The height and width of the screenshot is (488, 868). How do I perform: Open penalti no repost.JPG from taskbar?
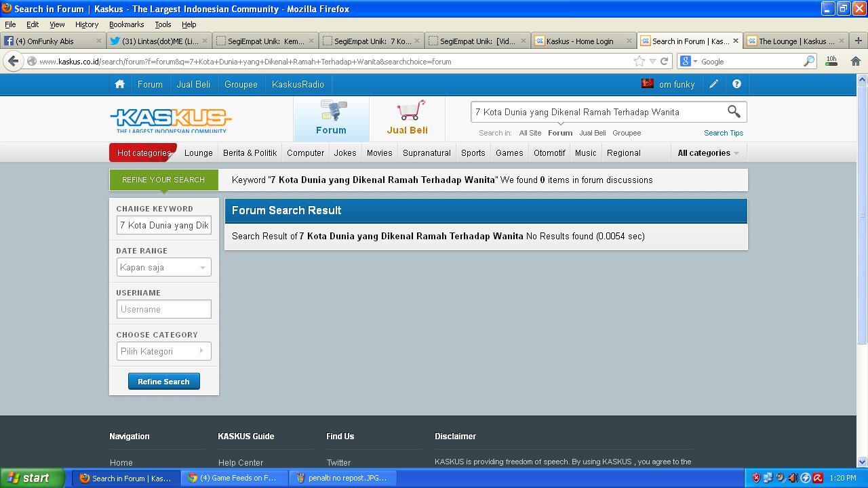(x=342, y=478)
